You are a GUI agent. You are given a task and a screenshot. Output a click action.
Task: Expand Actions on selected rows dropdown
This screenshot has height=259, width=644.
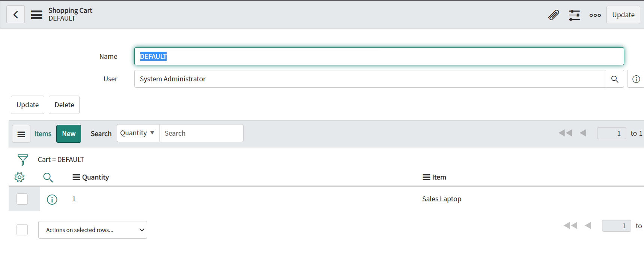tap(93, 230)
